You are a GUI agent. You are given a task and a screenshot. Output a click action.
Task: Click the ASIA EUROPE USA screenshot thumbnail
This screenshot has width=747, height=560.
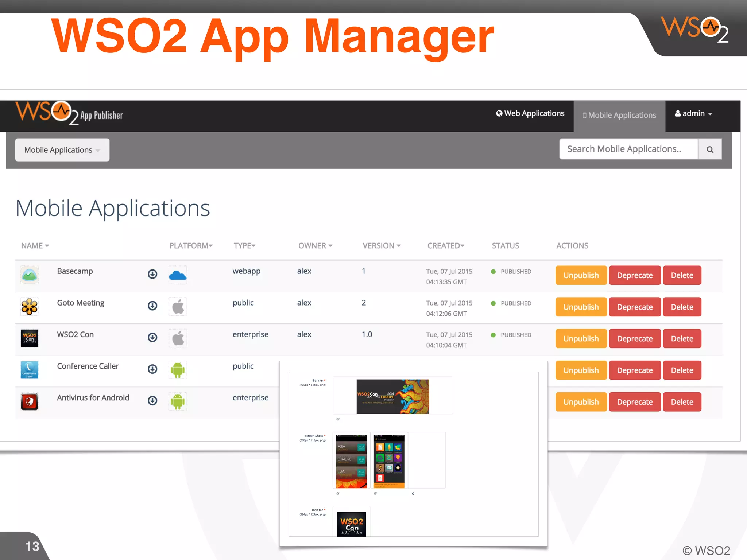coord(351,461)
